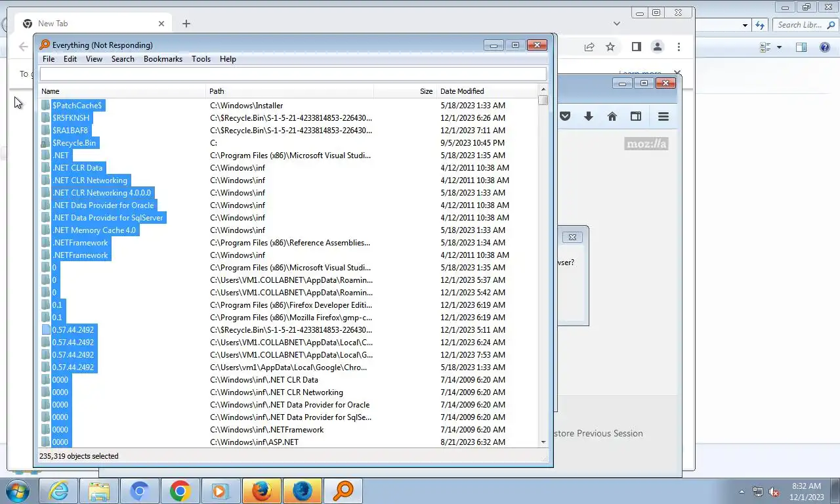
Task: Select the $RA1BAF8 entry
Action: click(x=70, y=131)
